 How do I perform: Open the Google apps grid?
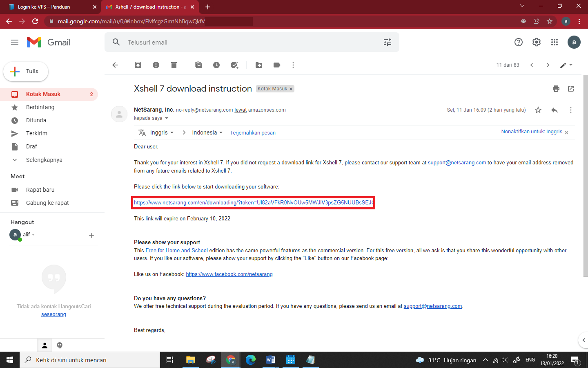pos(555,42)
